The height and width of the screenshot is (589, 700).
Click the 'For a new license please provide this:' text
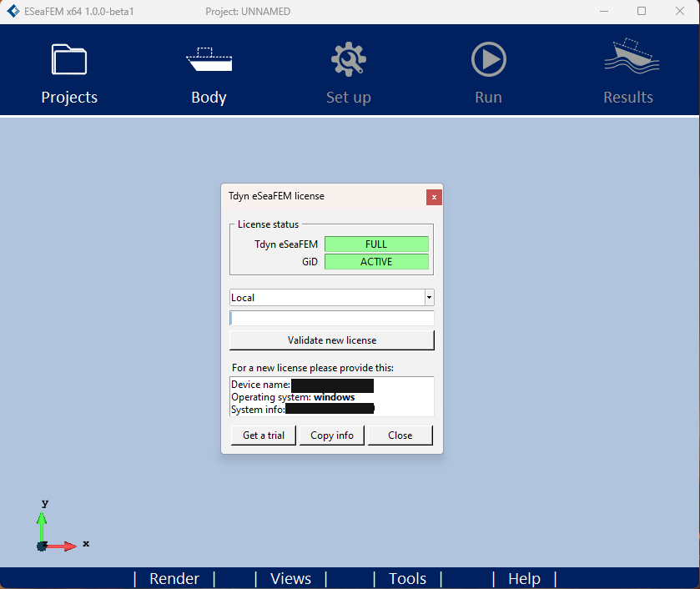click(x=313, y=368)
